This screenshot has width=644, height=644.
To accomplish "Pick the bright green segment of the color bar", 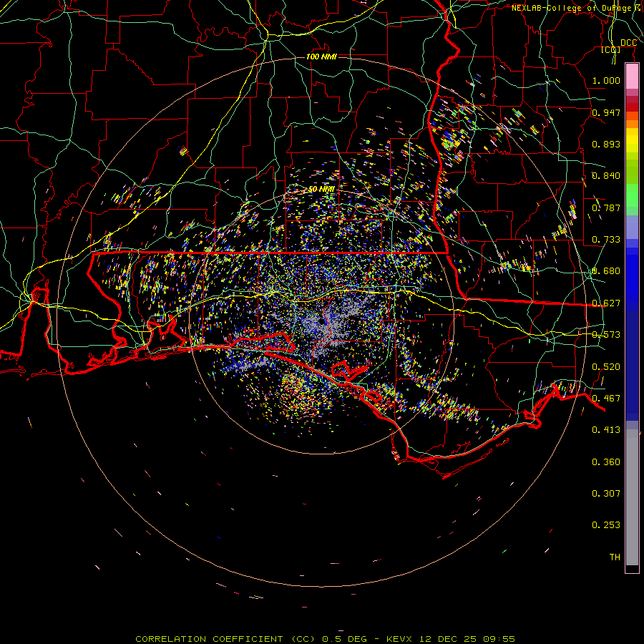I will coord(632,195).
